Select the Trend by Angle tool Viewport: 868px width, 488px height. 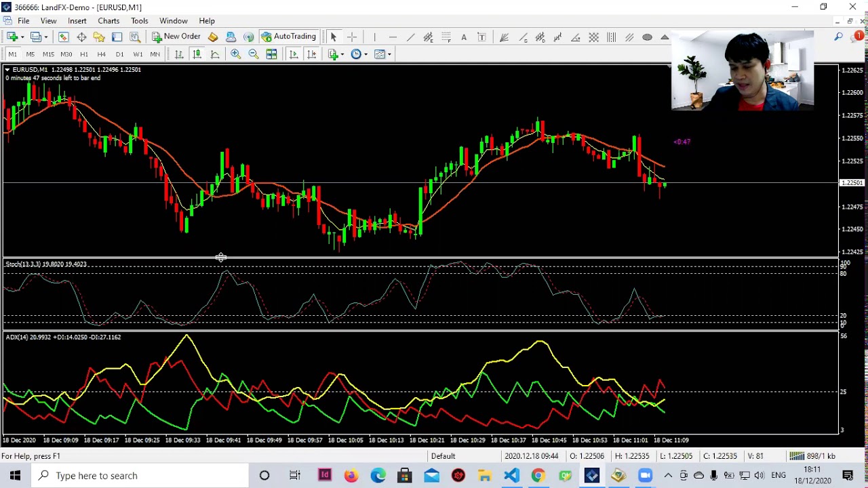(x=576, y=37)
